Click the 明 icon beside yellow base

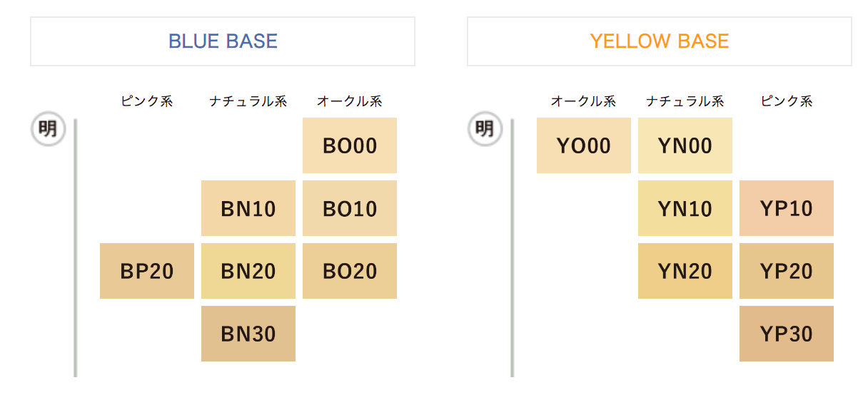pos(485,129)
